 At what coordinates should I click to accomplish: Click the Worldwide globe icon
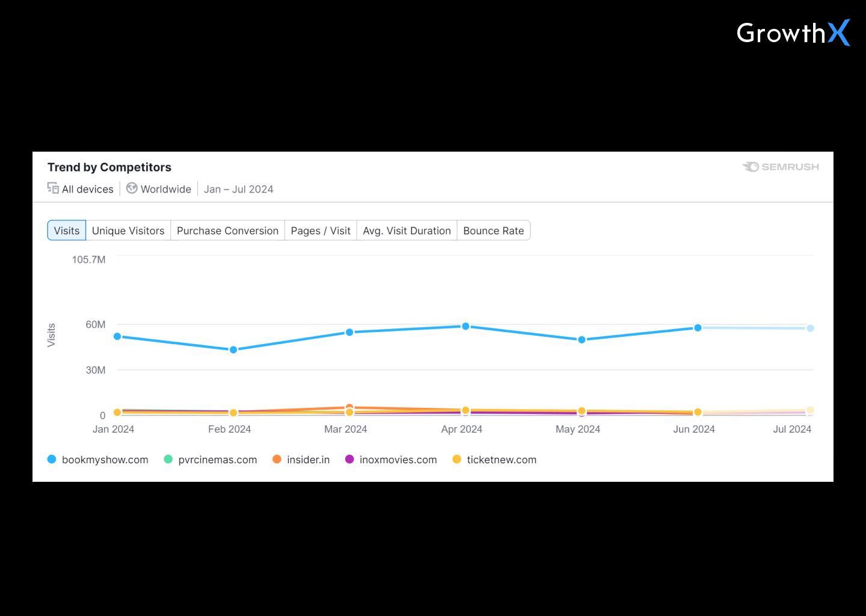(132, 188)
